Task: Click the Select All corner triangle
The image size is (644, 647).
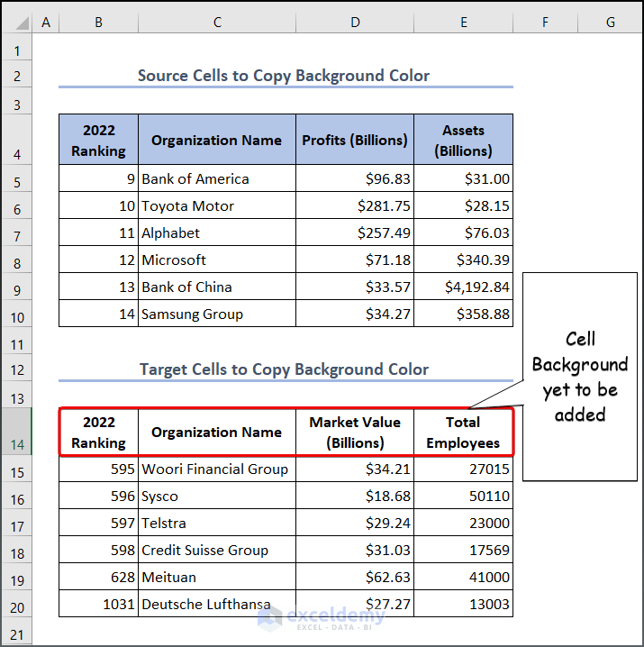Action: point(22,23)
